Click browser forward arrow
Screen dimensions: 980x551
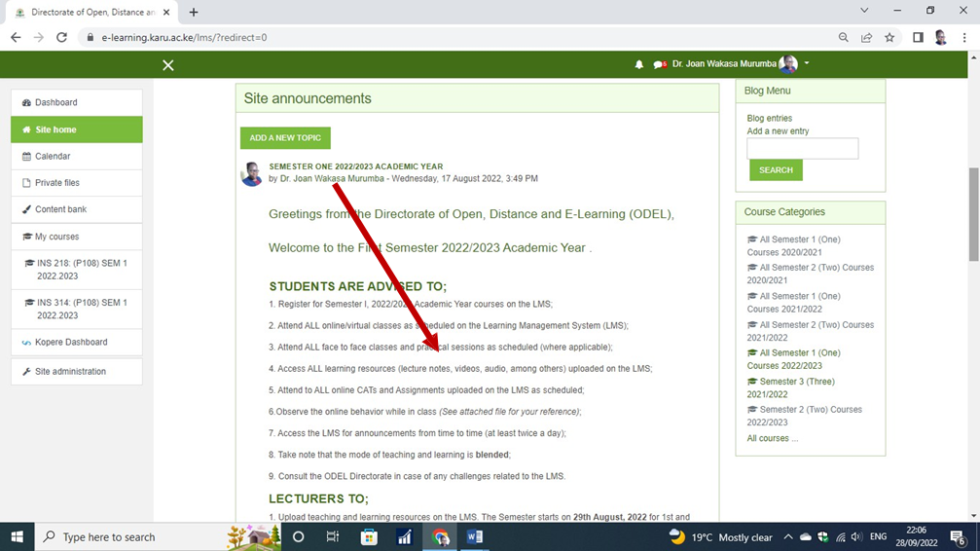(39, 38)
